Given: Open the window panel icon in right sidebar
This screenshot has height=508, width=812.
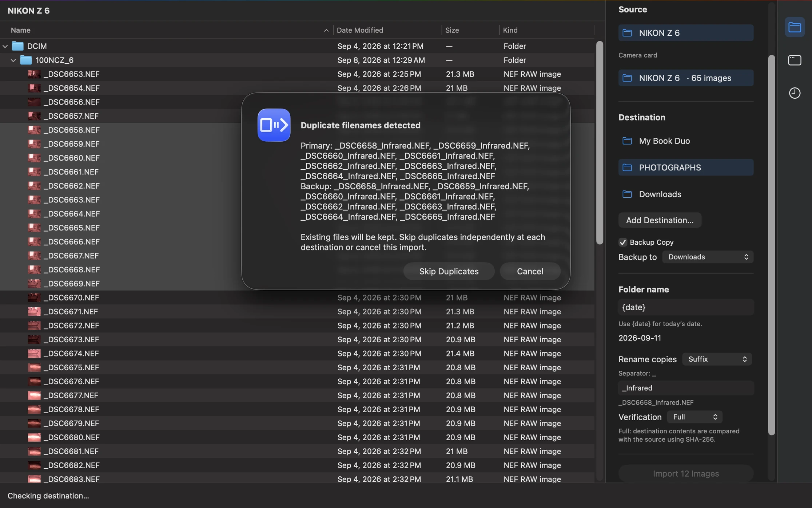Looking at the screenshot, I should click(795, 60).
